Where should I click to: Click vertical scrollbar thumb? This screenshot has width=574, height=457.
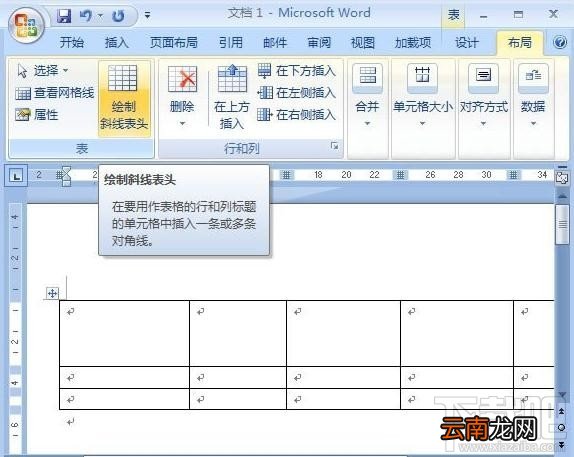pos(562,224)
